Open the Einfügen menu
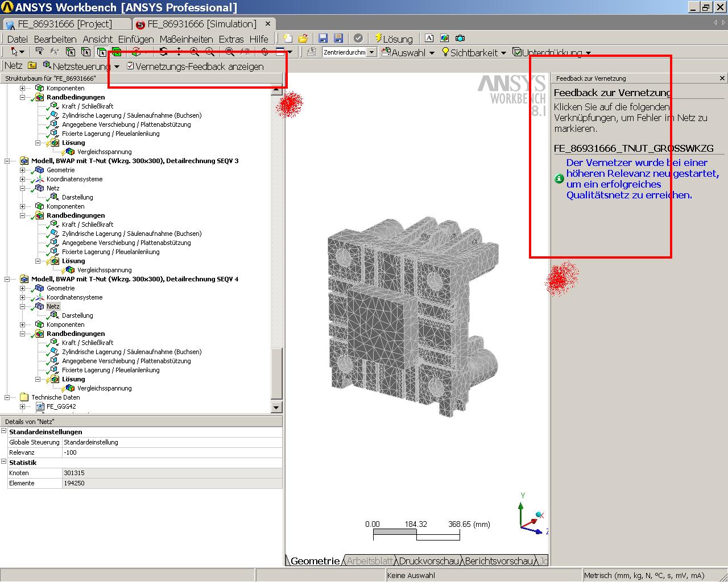This screenshot has height=582, width=728. [x=136, y=39]
